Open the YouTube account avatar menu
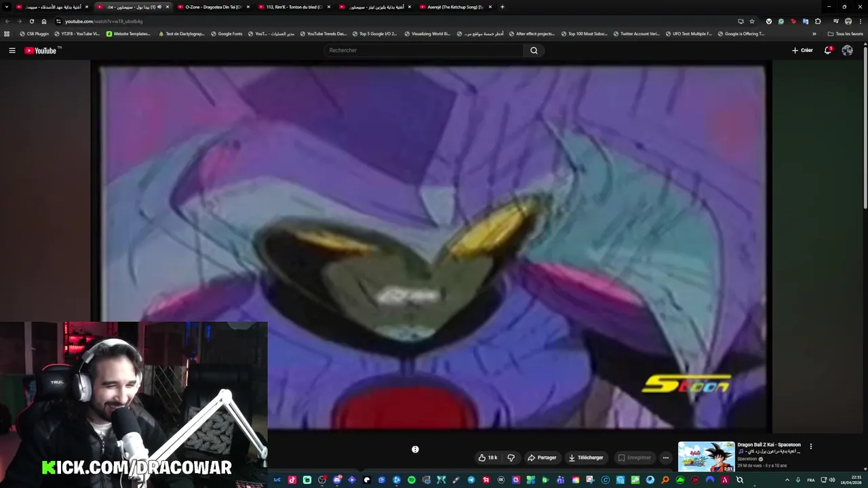868x488 pixels. [x=847, y=50]
